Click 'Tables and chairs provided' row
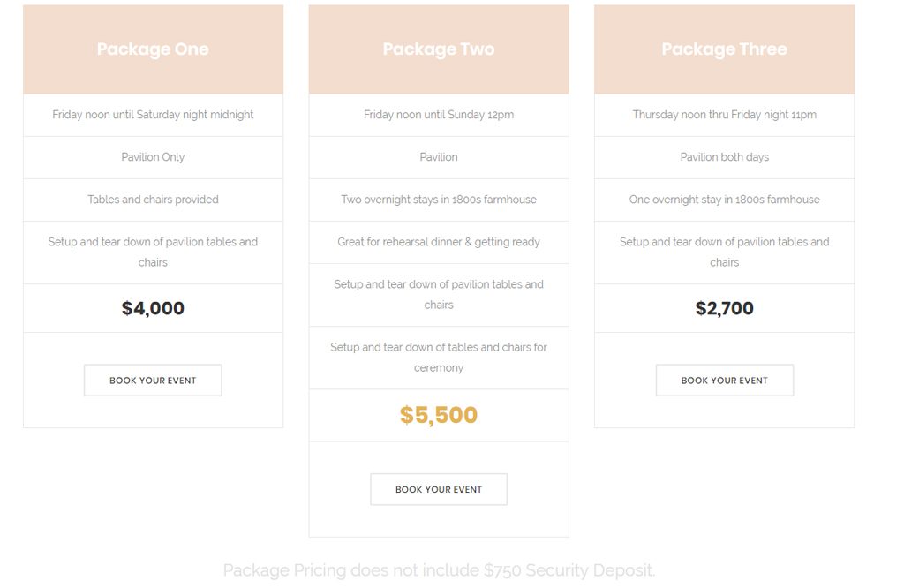Screen dimensions: 904x588 tap(153, 200)
